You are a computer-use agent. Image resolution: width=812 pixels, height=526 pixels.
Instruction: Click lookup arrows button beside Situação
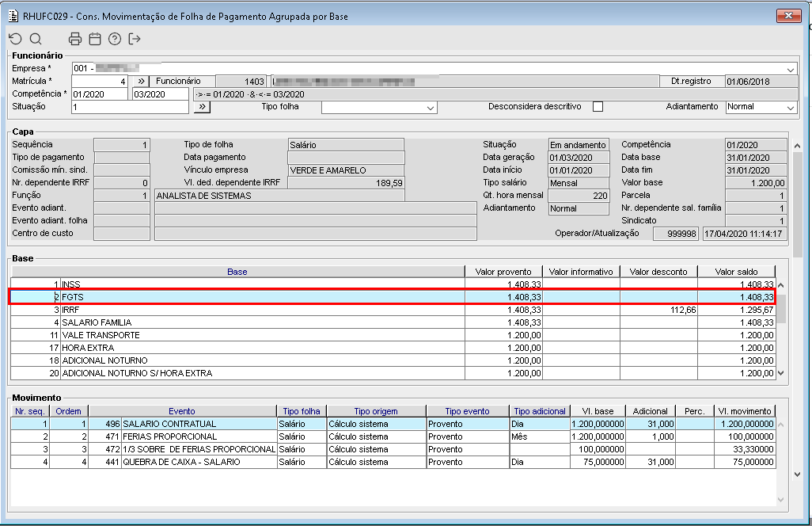pyautogui.click(x=200, y=107)
